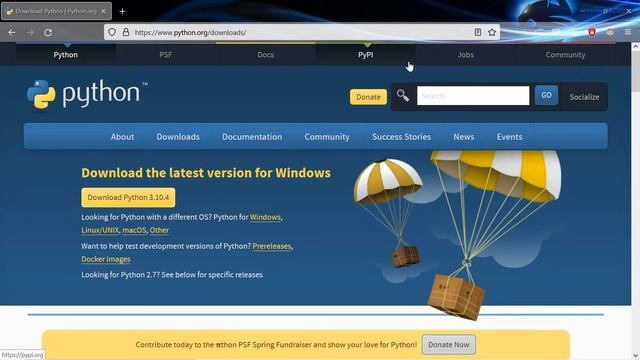The width and height of the screenshot is (640, 360).
Task: Go back using the browser back arrow
Action: click(x=12, y=32)
